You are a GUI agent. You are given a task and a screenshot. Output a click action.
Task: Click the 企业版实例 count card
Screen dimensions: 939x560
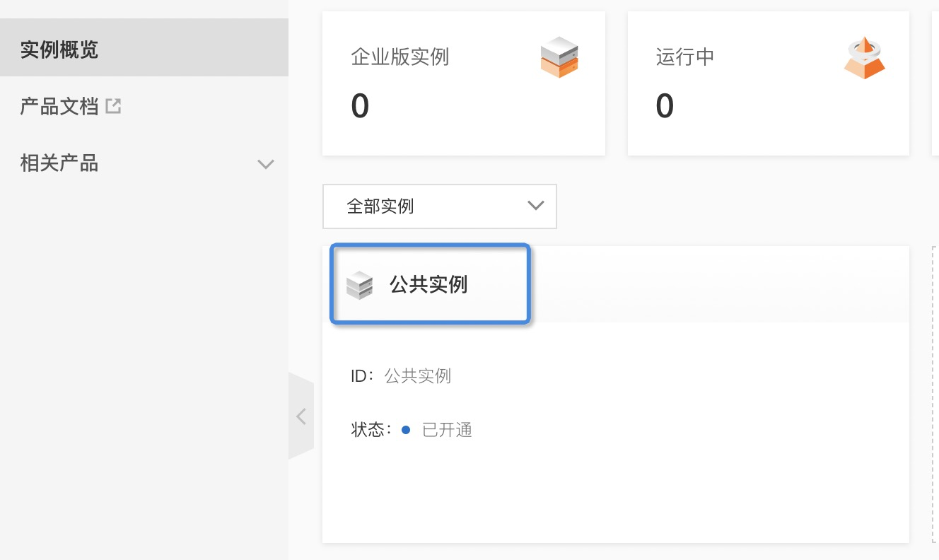pos(463,83)
